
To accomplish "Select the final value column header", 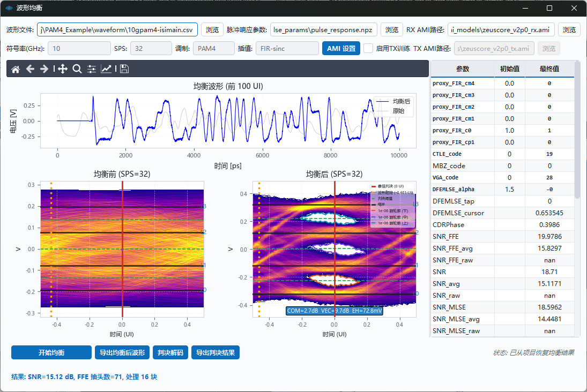I will point(549,69).
